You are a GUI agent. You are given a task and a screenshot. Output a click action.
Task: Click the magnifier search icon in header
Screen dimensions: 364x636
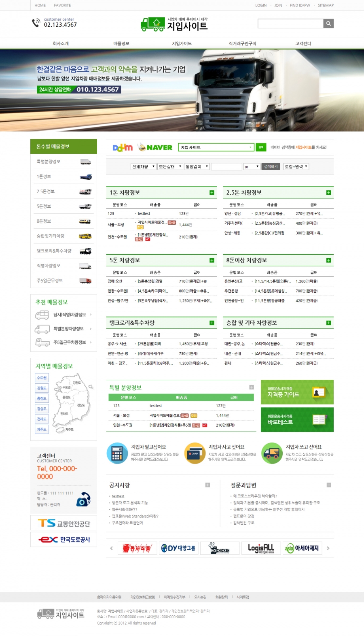(328, 23)
